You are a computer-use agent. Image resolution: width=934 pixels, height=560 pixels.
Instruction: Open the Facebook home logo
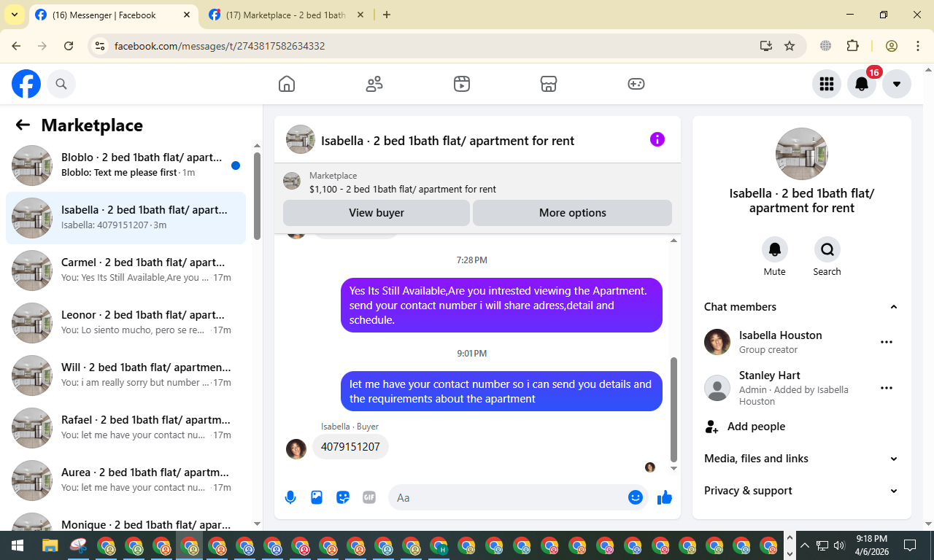(x=26, y=85)
